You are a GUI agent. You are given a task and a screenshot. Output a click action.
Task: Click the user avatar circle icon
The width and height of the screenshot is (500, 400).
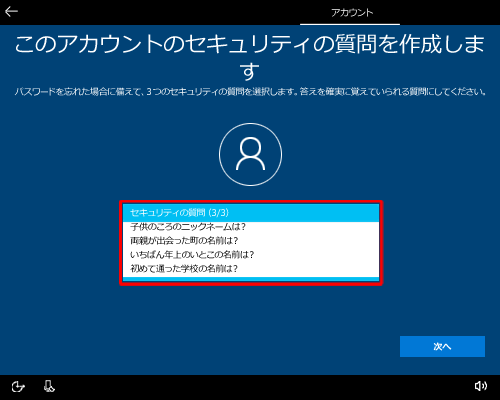coord(250,154)
